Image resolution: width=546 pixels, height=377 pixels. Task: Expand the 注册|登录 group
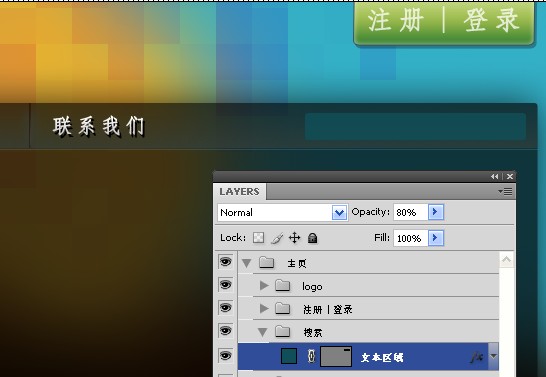tap(264, 308)
